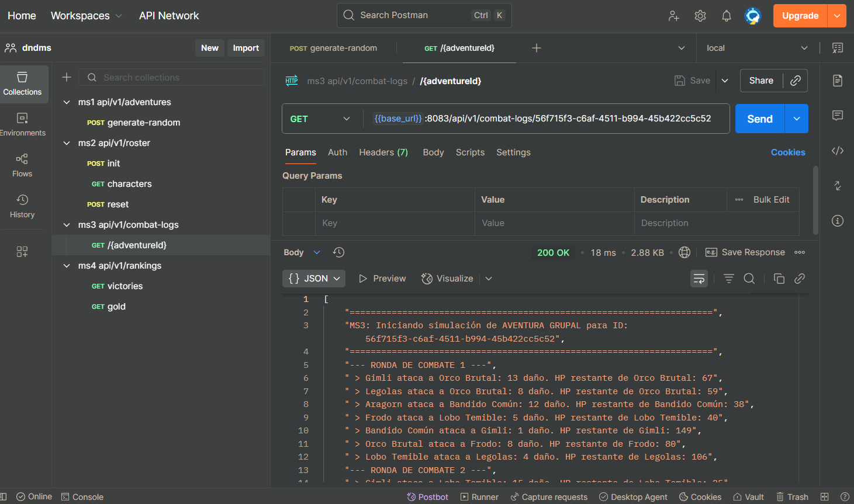This screenshot has height=504, width=854.
Task: Open the Cookies manager in the status bar
Action: coord(700,496)
